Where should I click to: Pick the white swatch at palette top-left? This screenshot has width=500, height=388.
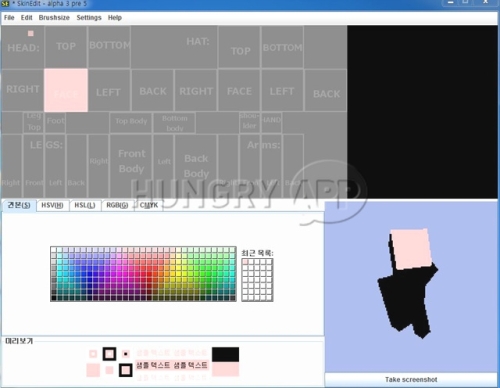coord(54,250)
